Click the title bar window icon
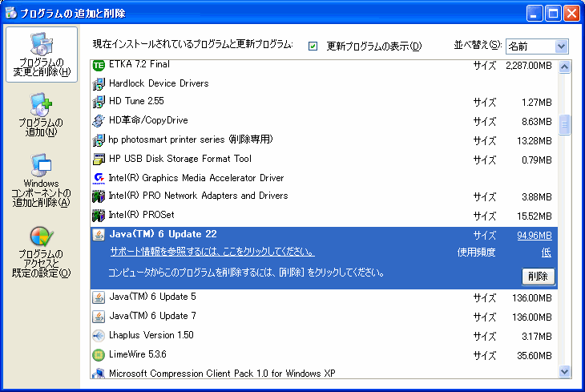Screen dimensions: 585x392 click(11, 13)
